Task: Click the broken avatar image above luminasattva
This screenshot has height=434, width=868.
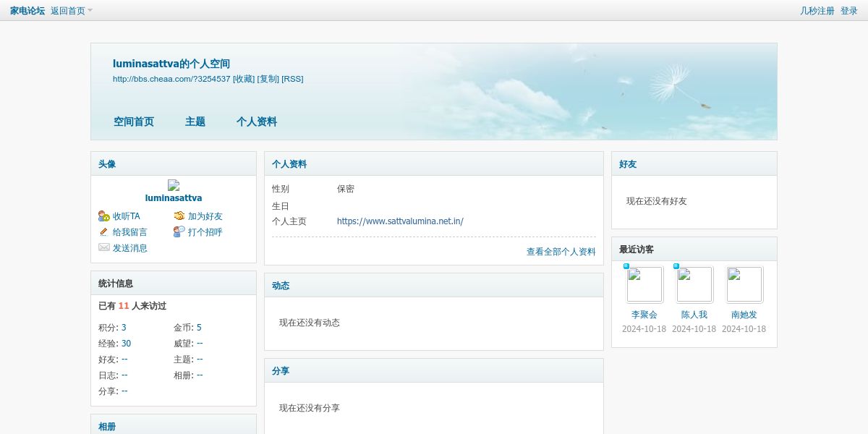Action: click(174, 185)
